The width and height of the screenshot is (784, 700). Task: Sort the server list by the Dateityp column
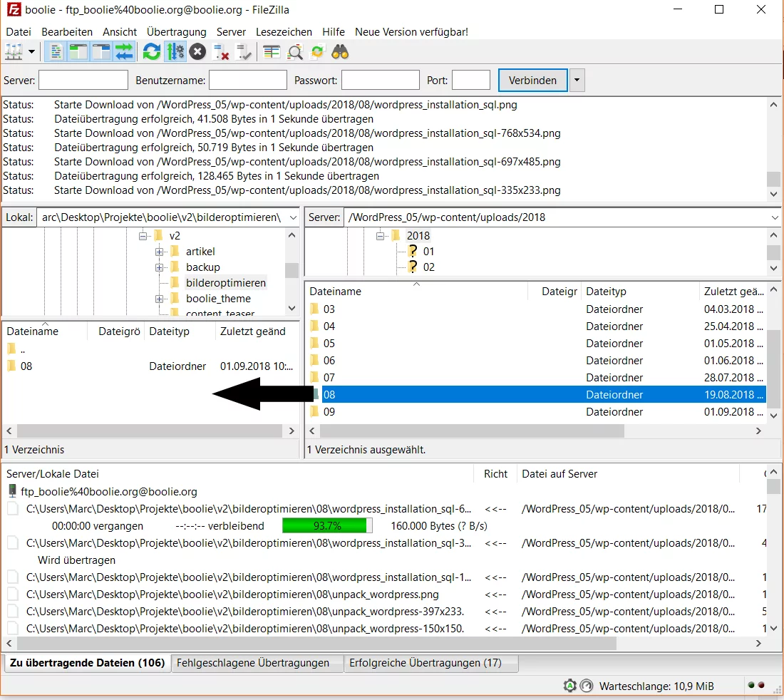point(639,291)
